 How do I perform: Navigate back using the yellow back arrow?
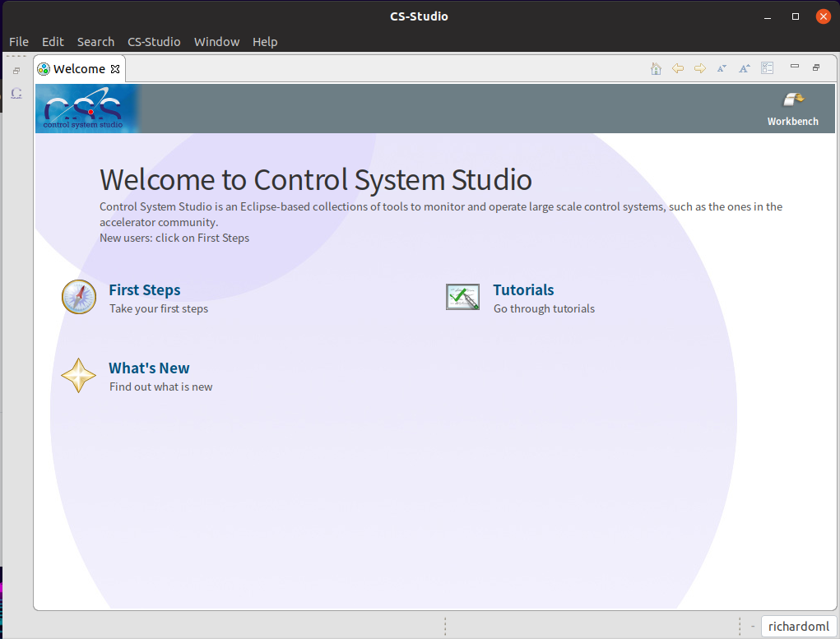pyautogui.click(x=678, y=68)
